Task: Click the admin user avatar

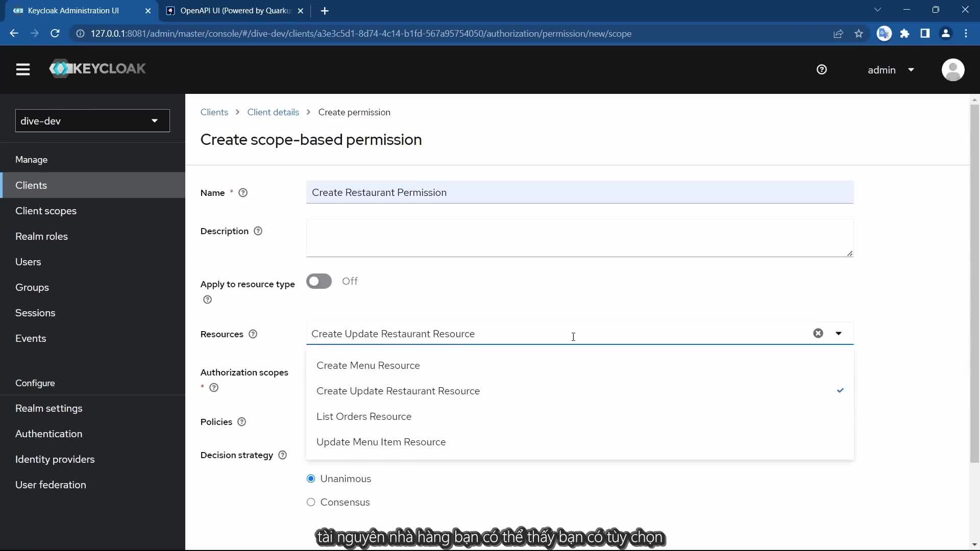Action: click(x=952, y=70)
